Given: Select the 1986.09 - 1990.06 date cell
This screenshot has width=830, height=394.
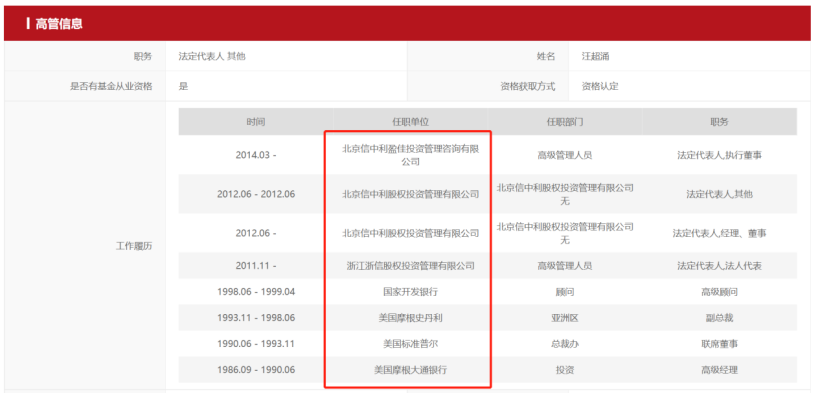Looking at the screenshot, I should click(x=256, y=370).
